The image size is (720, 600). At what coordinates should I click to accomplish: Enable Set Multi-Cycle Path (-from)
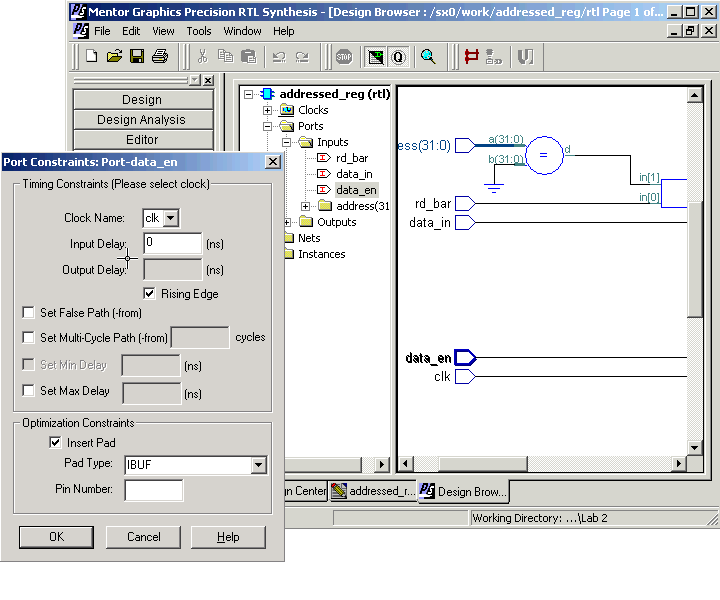click(x=28, y=337)
